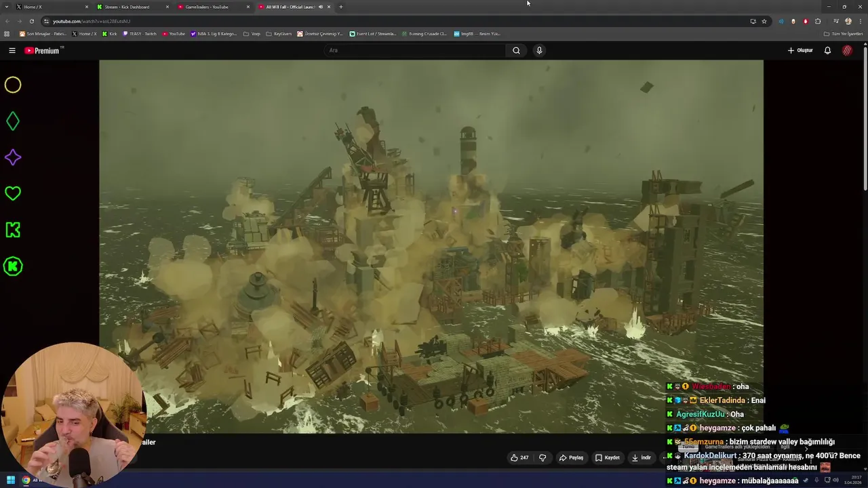Expand the KeyGivers bookmarks folder

coord(279,33)
